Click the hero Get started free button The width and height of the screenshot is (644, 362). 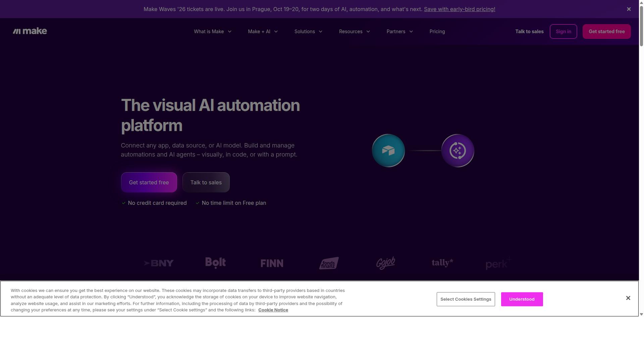149,182
